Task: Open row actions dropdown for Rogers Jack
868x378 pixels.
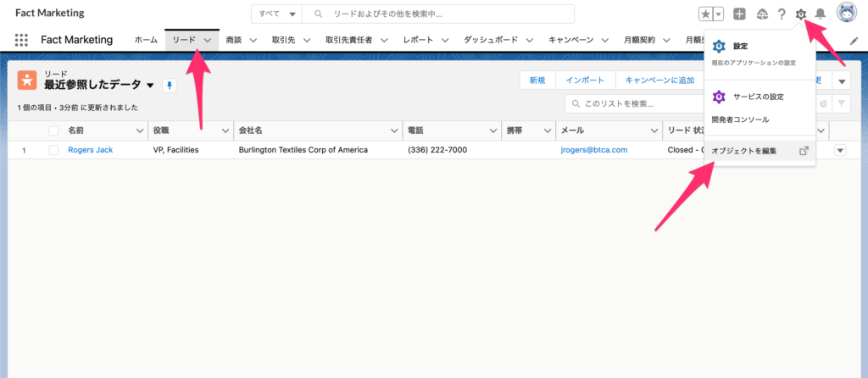Action: [840, 150]
